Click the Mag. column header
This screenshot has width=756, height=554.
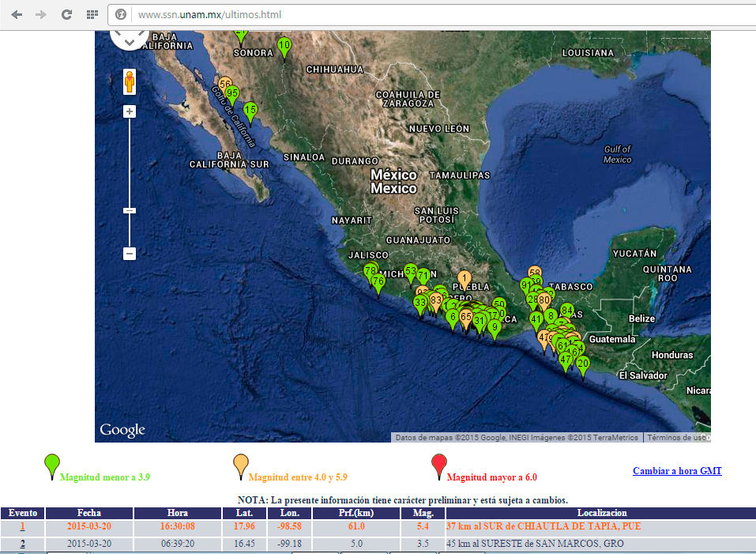423,513
